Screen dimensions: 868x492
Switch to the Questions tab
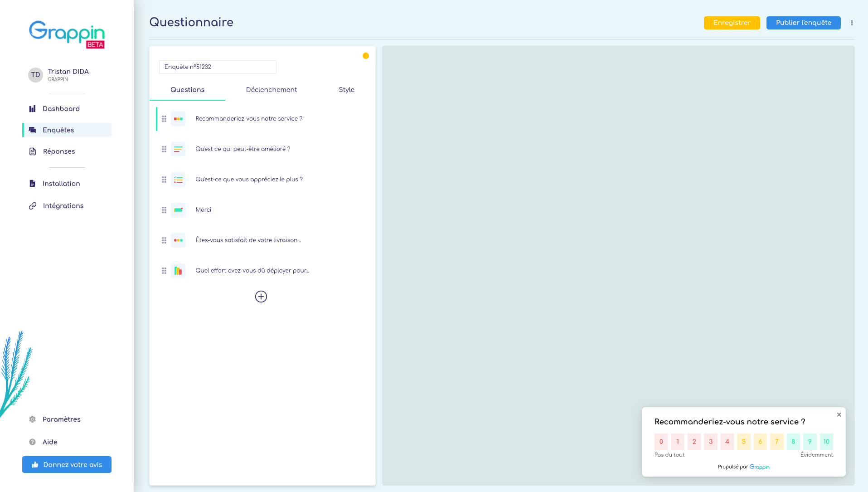187,90
